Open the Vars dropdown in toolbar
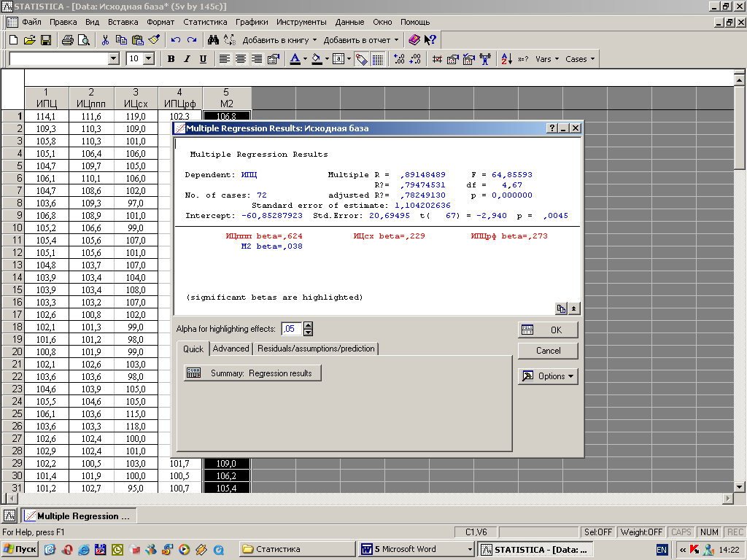The image size is (747, 560). [546, 59]
